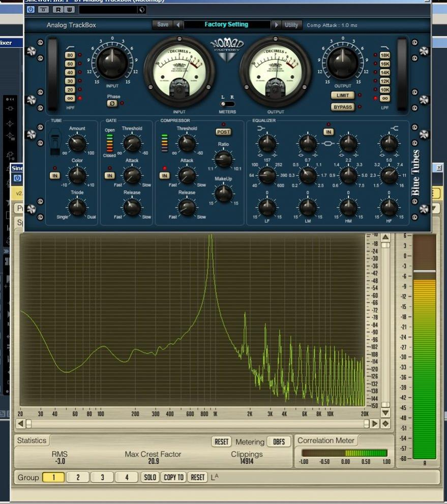This screenshot has width=447, height=504.
Task: Toggle the Compressor IN switch
Action: [164, 175]
